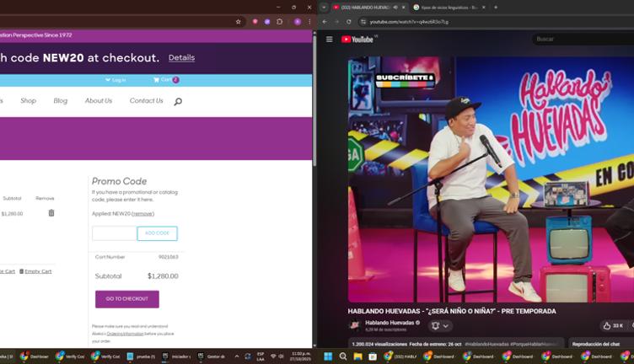Open the 'iniciador' taskbar item

[176, 356]
